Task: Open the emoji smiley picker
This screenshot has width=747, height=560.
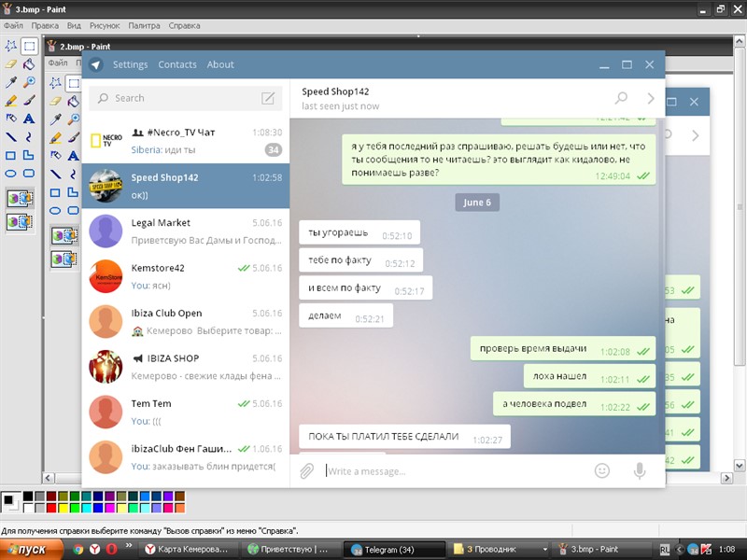Action: tap(602, 471)
